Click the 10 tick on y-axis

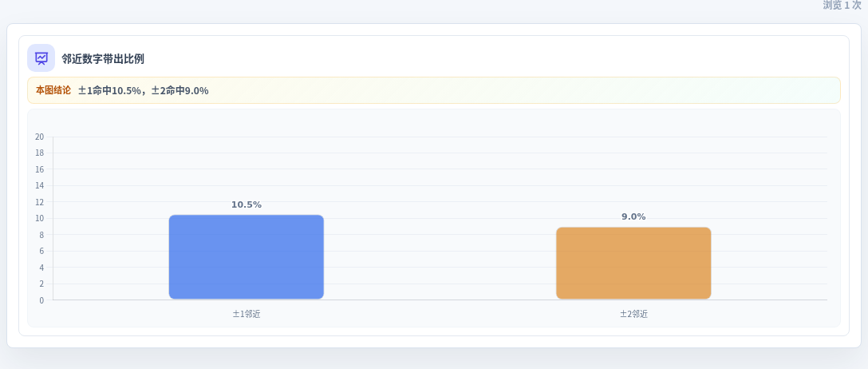click(39, 218)
